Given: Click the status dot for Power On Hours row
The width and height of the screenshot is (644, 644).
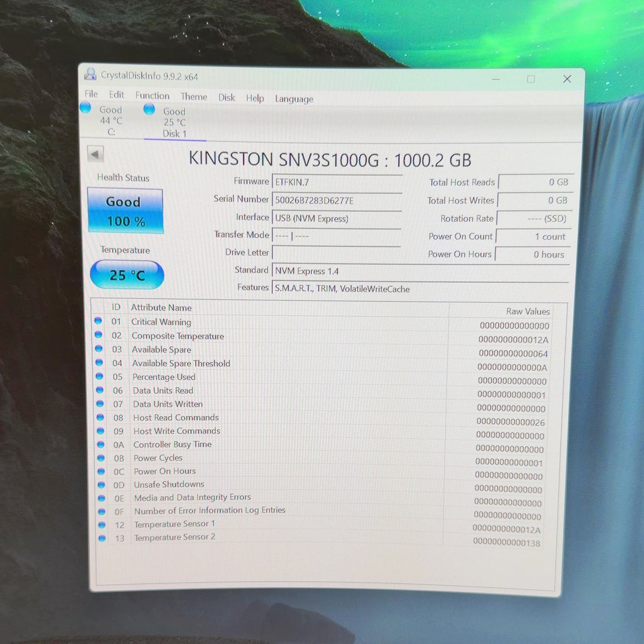Looking at the screenshot, I should 101,471.
